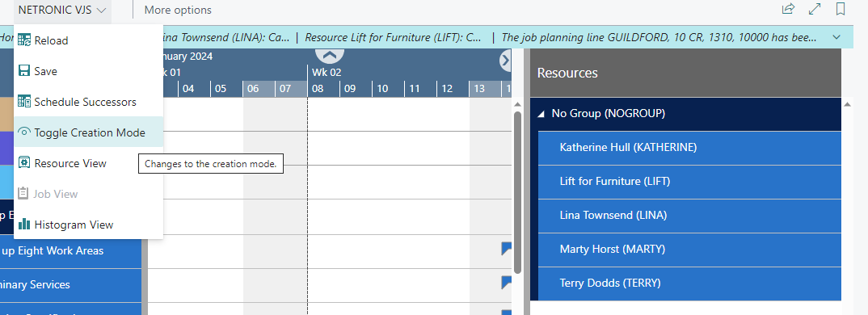Expand the notification bar chevron
The width and height of the screenshot is (868, 315).
pos(836,37)
